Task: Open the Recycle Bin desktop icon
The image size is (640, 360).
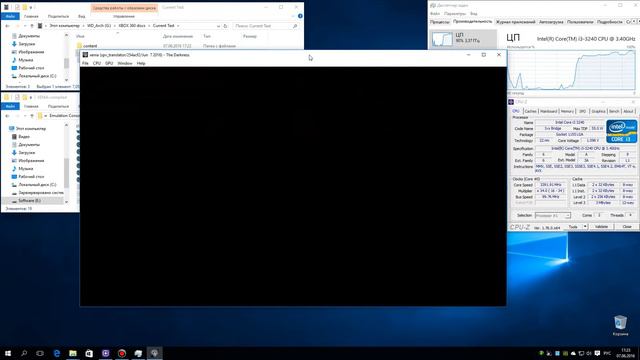Action: pyautogui.click(x=620, y=325)
